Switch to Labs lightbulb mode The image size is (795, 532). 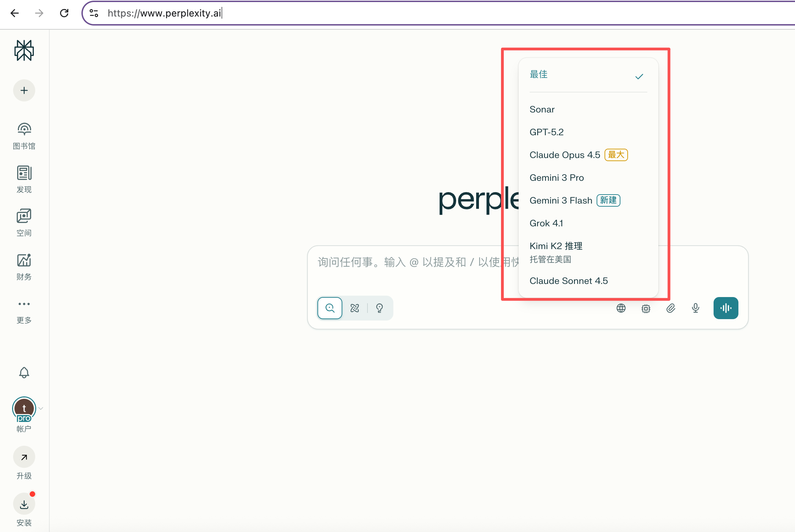pyautogui.click(x=380, y=308)
